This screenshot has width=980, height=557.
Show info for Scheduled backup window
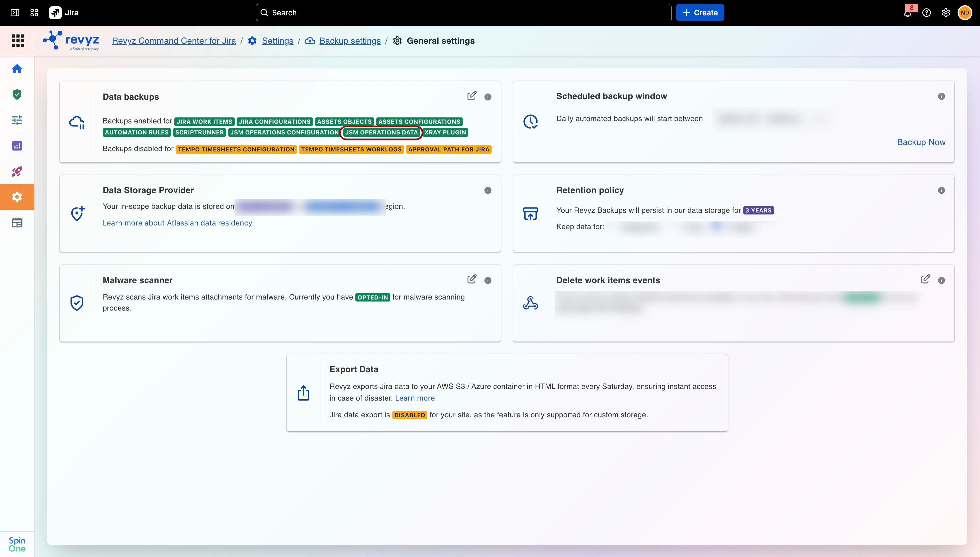point(941,96)
